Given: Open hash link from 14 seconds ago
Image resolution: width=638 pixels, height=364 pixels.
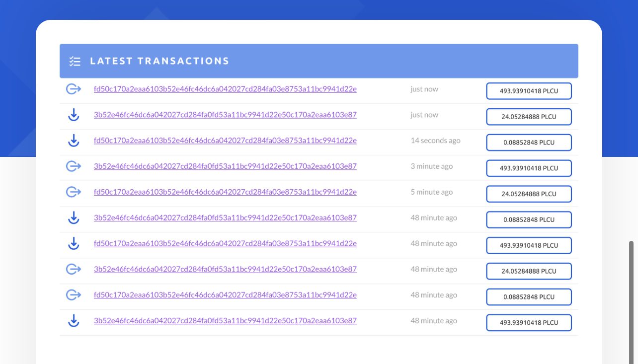Looking at the screenshot, I should [x=225, y=141].
